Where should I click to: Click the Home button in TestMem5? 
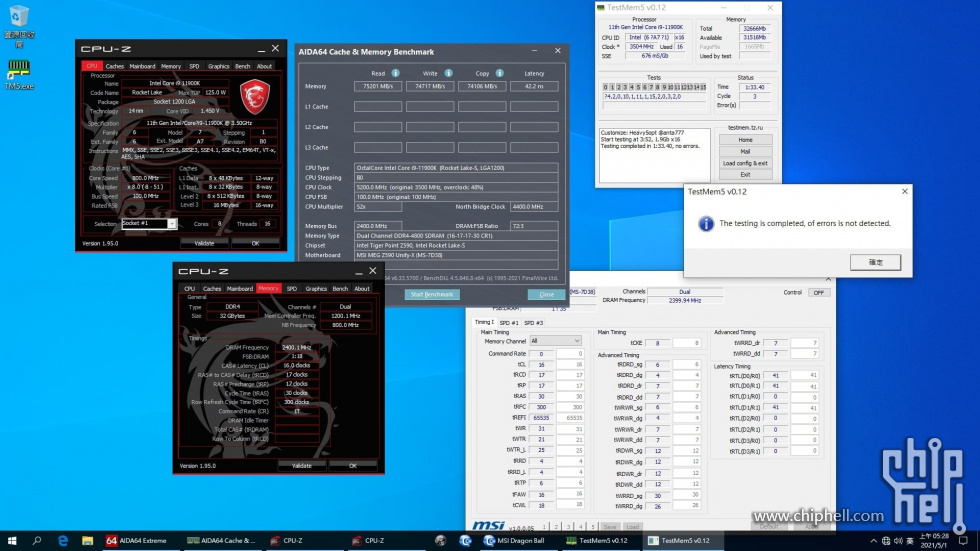coord(745,140)
